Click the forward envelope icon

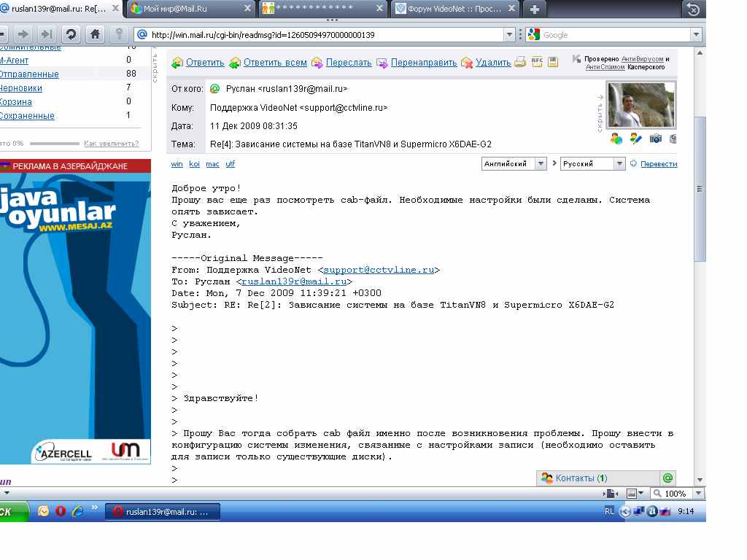[x=317, y=63]
